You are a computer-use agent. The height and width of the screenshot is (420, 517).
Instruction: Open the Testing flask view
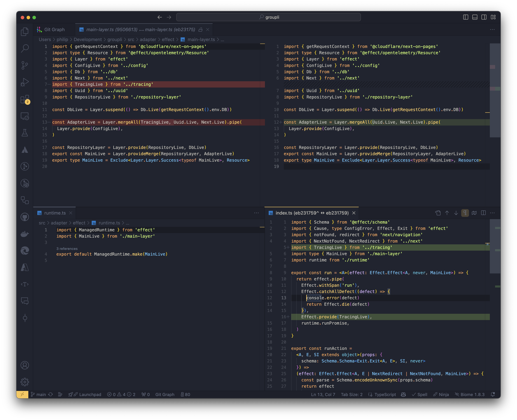pyautogui.click(x=25, y=133)
